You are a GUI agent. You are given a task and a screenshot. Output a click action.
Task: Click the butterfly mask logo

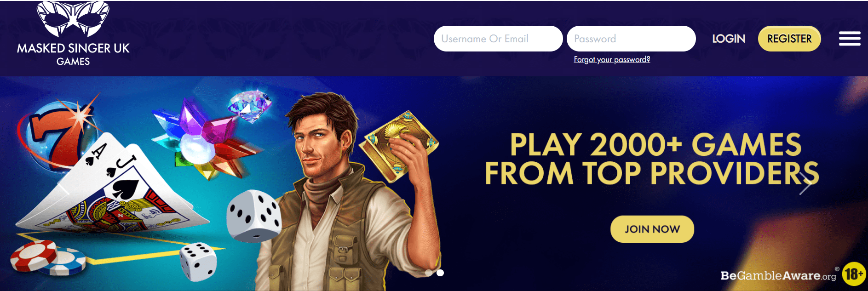coord(73,18)
